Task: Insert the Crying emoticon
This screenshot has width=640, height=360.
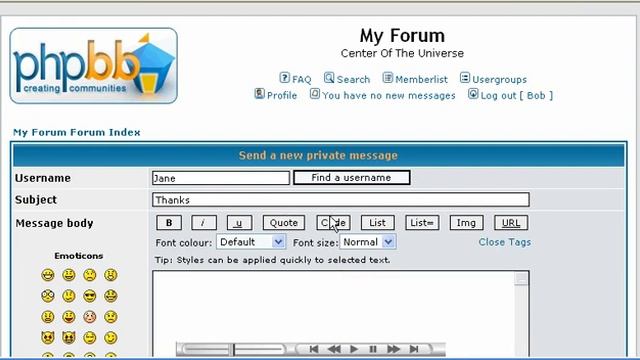Action: [110, 317]
